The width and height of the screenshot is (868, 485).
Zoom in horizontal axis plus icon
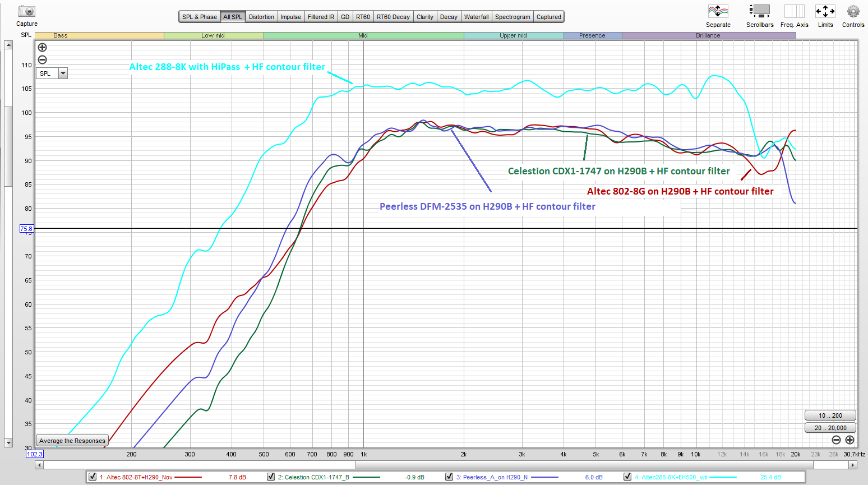(849, 440)
